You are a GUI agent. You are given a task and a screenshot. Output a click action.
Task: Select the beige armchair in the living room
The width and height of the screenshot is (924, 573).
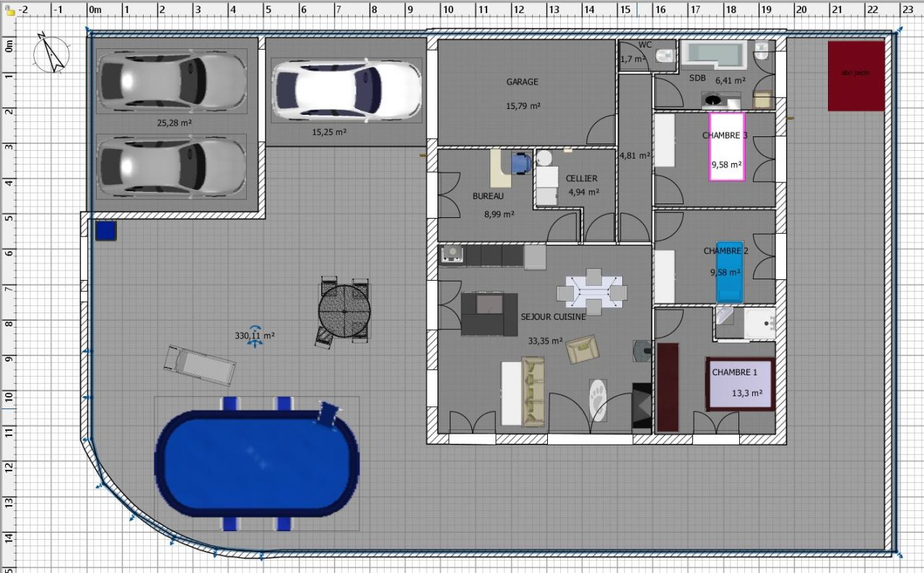click(x=583, y=349)
